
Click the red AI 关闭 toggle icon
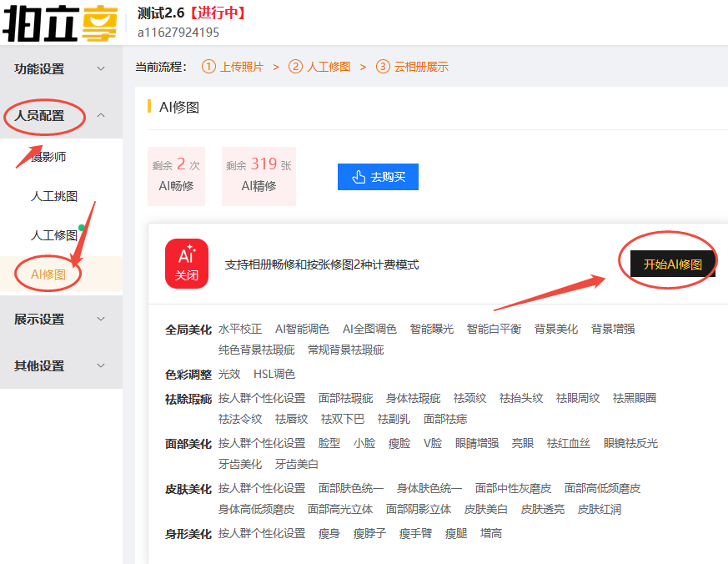[x=187, y=264]
